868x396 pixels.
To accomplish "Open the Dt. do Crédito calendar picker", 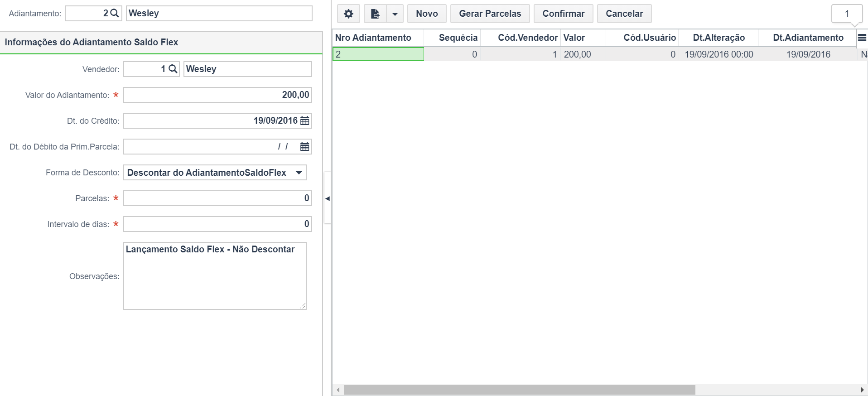I will click(x=305, y=121).
